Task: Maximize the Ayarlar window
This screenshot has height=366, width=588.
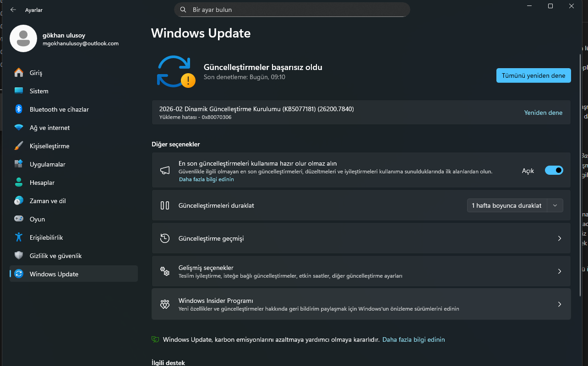Action: [x=550, y=6]
